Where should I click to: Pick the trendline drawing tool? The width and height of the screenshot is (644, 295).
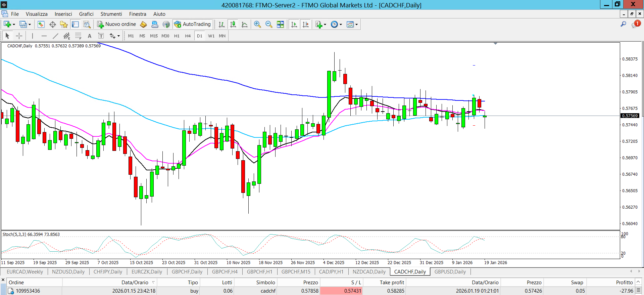(x=55, y=36)
